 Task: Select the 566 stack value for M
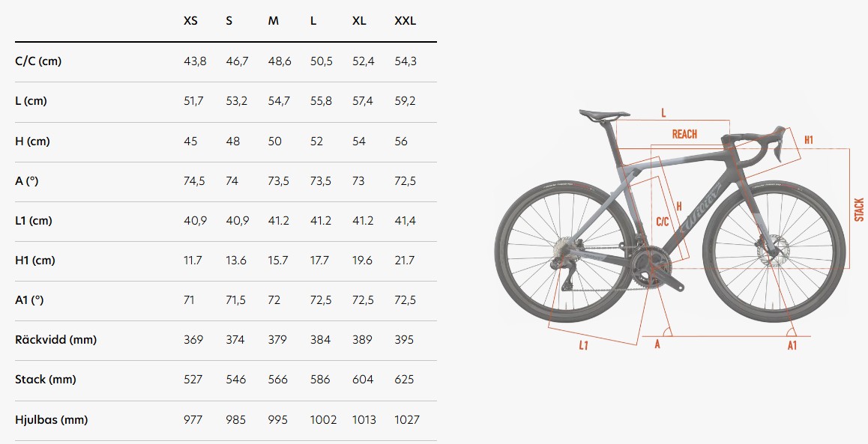pos(278,380)
